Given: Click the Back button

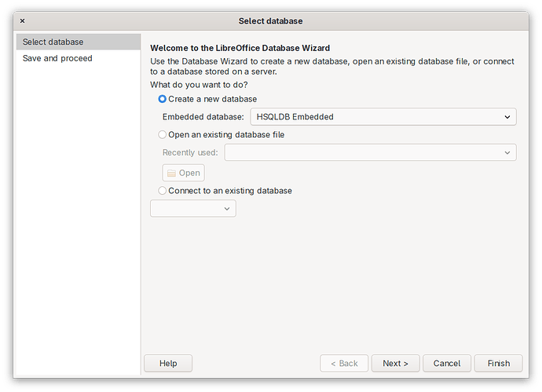Looking at the screenshot, I should click(x=344, y=363).
